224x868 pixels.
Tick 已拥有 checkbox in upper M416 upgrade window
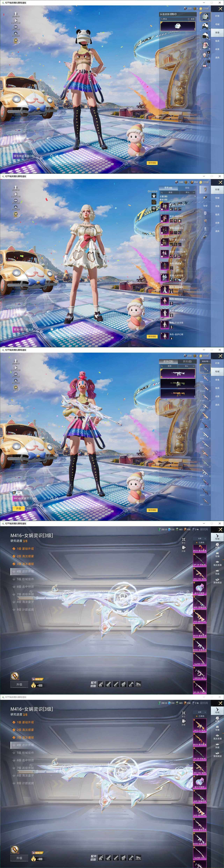pos(200,542)
